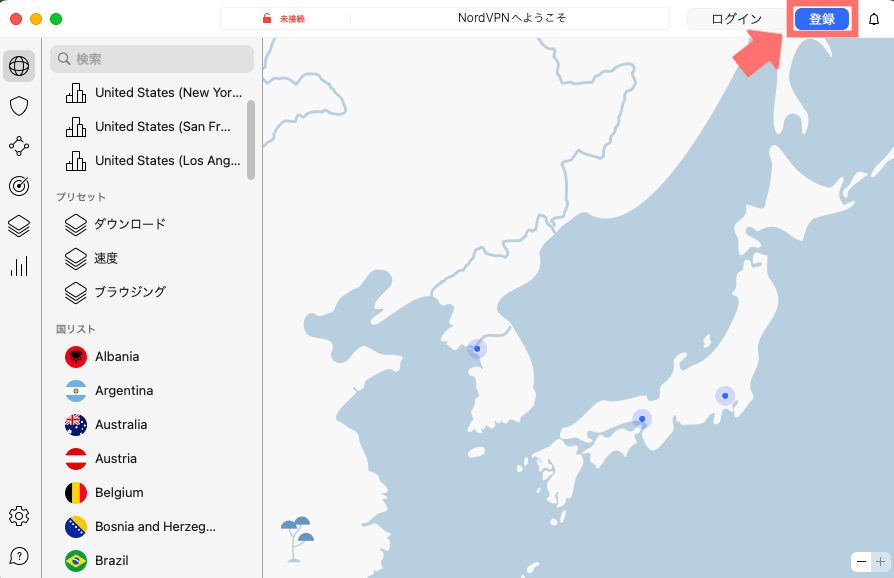Screen dimensions: 894x578
Task: Select the Bosnia and Herzeg... country row
Action: click(152, 527)
